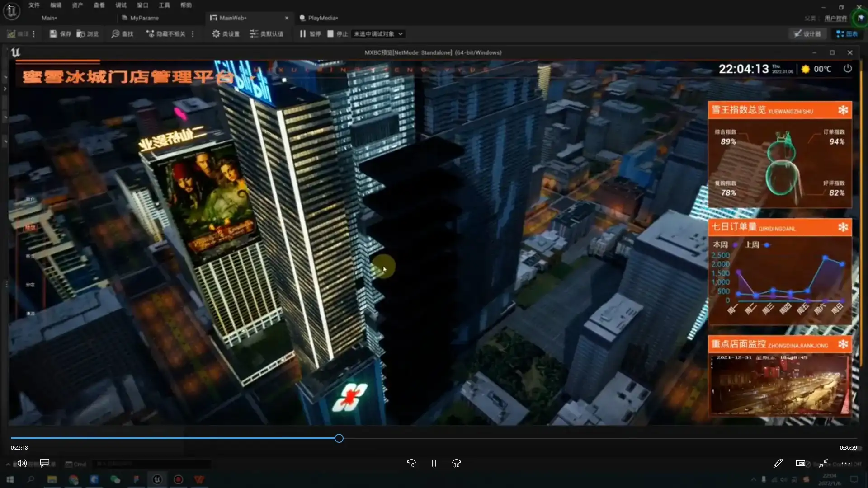The width and height of the screenshot is (868, 488).
Task: Switch to 图表 (Graph) editing mode
Action: pyautogui.click(x=847, y=33)
